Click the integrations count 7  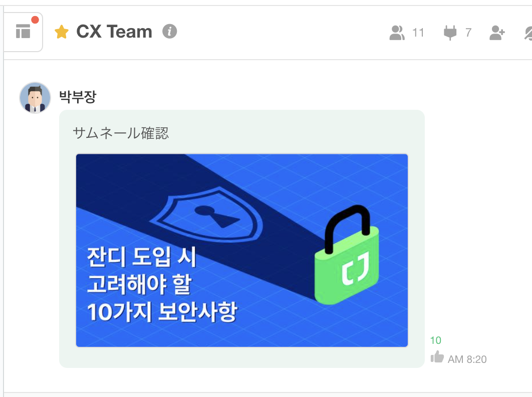[468, 33]
